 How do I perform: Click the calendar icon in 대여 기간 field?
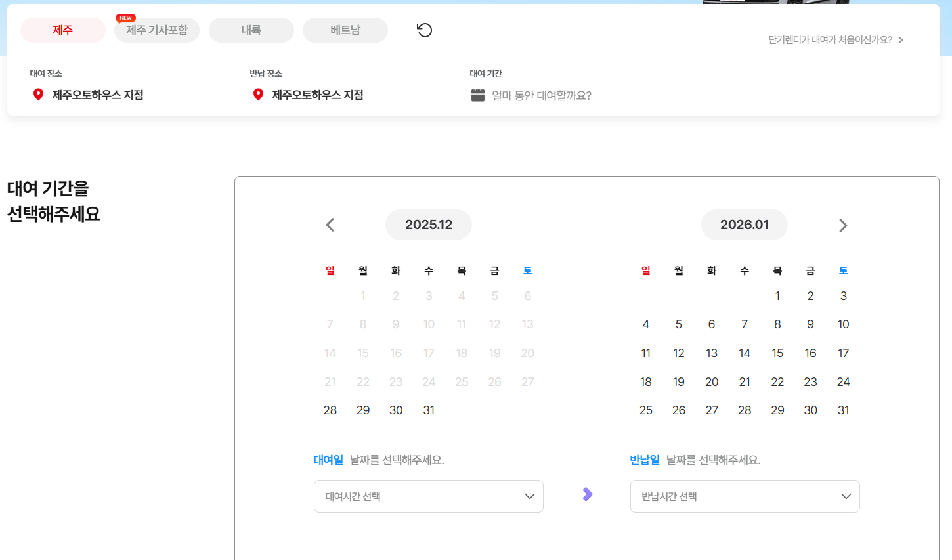pos(479,94)
